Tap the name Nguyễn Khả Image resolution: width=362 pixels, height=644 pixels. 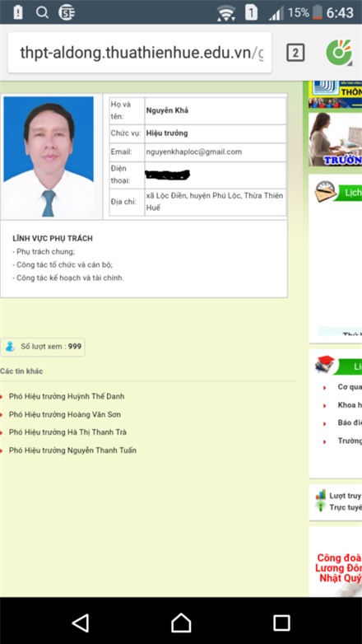167,110
